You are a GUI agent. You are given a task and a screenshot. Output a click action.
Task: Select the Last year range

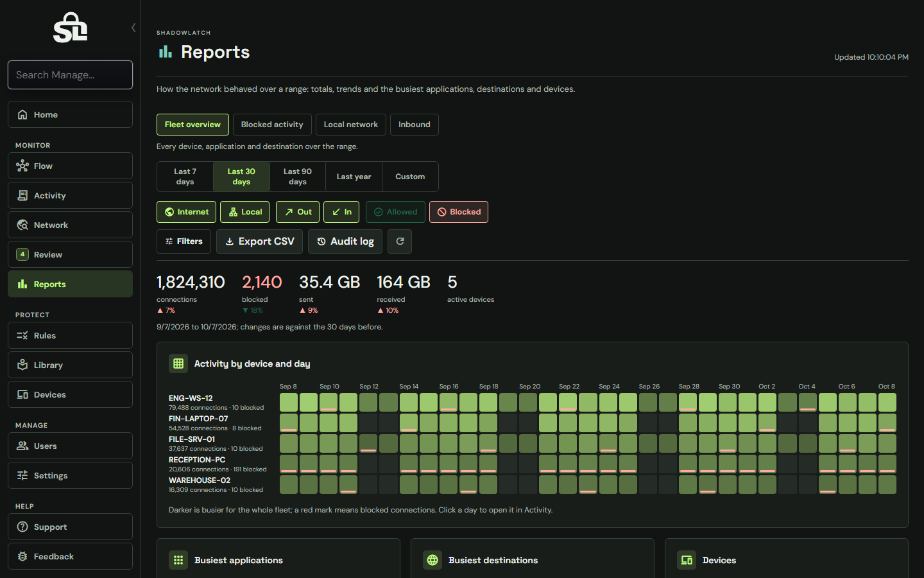pyautogui.click(x=354, y=177)
